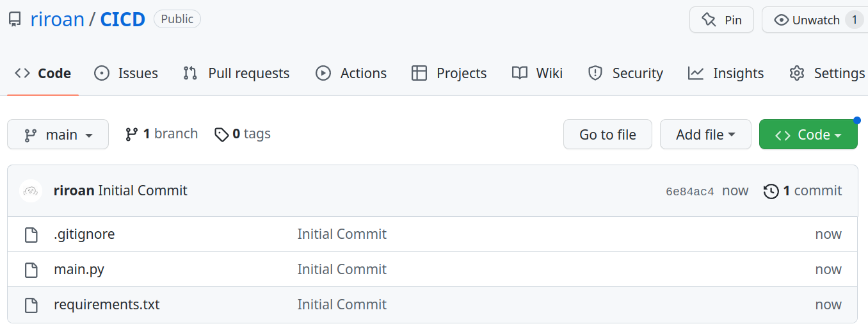
Task: Click the file icon next to .gitignore
Action: (31, 235)
